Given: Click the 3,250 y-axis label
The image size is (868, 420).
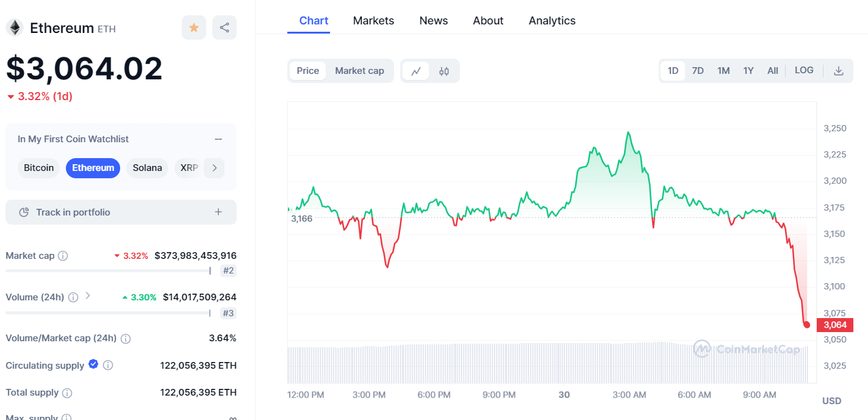Looking at the screenshot, I should click(835, 128).
